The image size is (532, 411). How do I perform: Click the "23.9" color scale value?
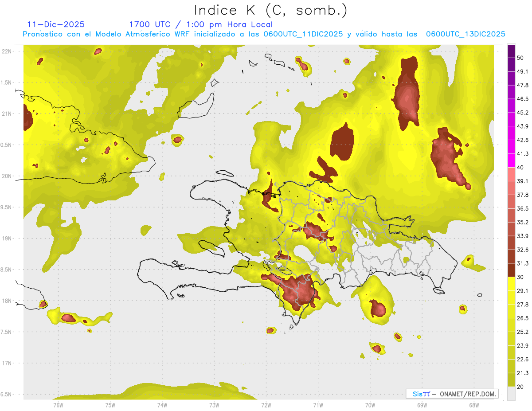pos(523,346)
